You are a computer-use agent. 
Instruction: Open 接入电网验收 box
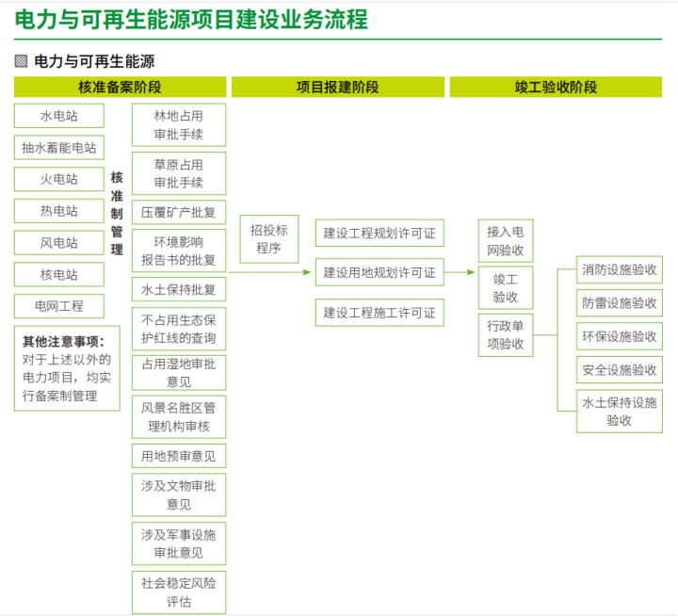coord(506,241)
